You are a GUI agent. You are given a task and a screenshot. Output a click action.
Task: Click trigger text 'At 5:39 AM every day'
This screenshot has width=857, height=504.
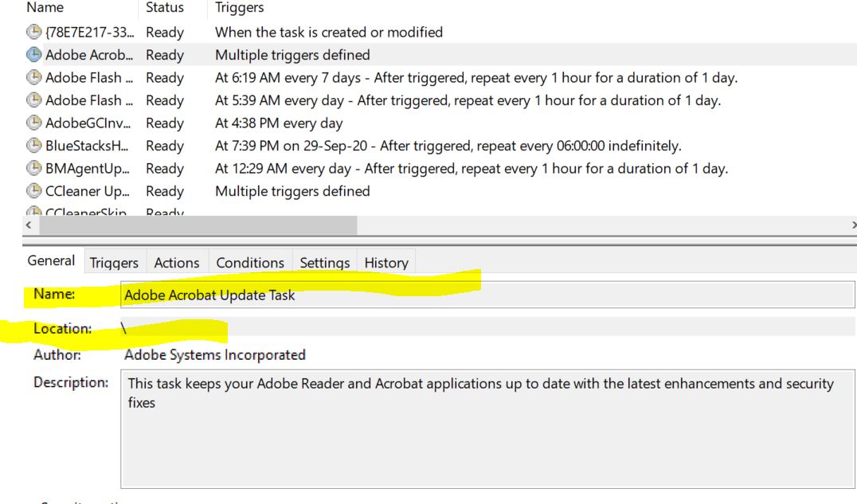click(280, 100)
